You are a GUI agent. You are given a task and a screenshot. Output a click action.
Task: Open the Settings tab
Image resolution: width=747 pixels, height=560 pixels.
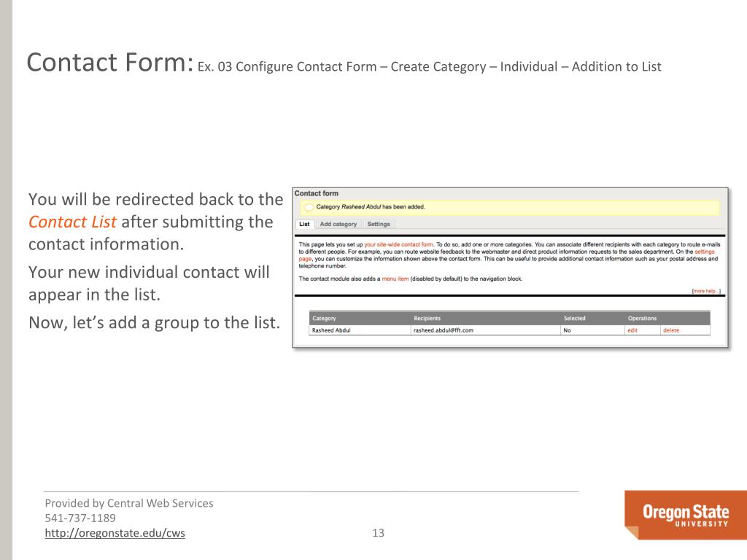click(x=379, y=225)
